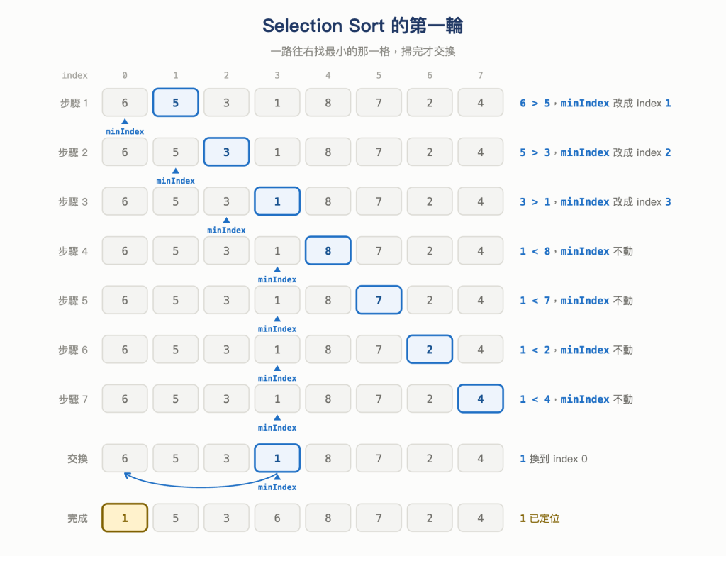The width and height of the screenshot is (726, 588).
Task: Click the note "1 已定位"
Action: coord(540,518)
